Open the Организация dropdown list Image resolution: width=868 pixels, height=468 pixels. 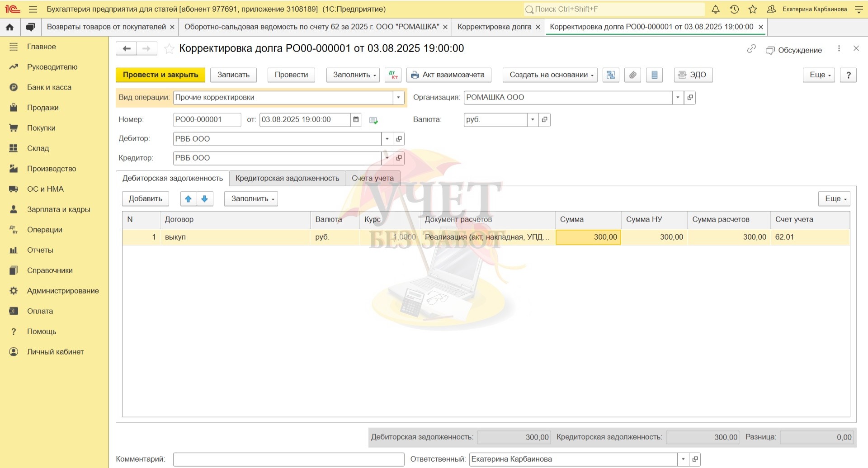[x=677, y=98]
